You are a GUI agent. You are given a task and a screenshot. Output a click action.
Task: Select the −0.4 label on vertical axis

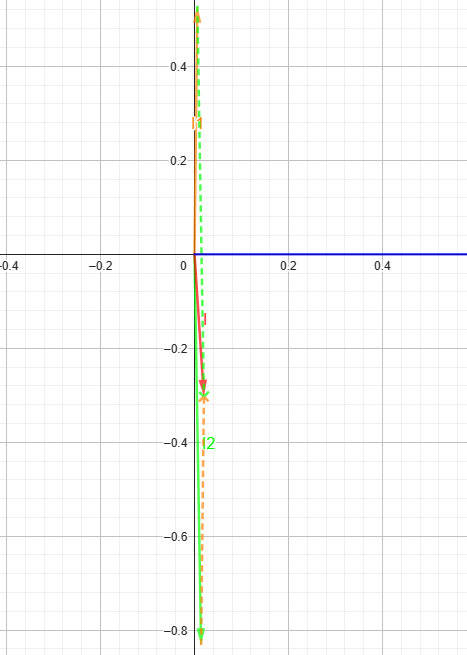[175, 442]
